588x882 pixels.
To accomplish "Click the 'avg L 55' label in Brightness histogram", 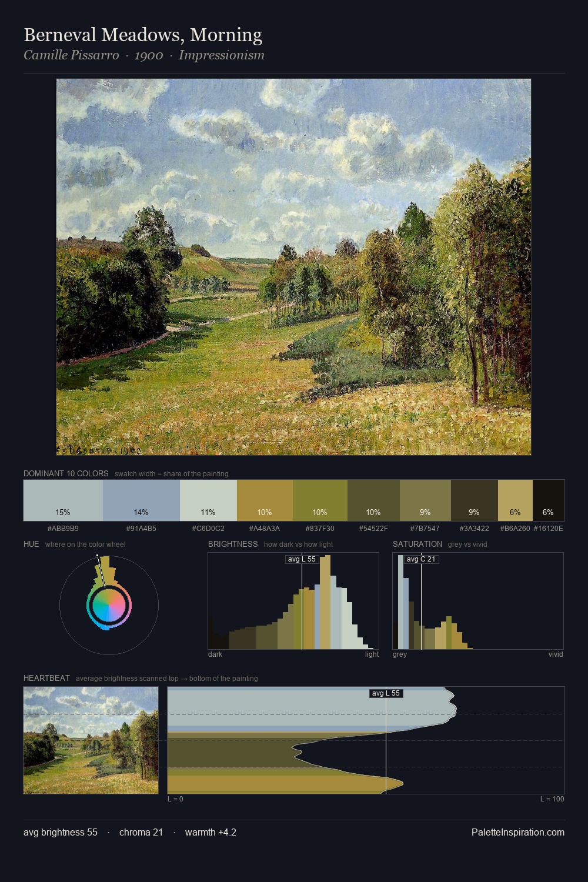I will pos(302,559).
